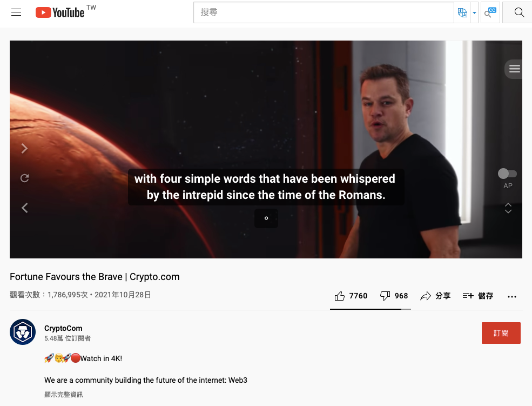
Task: Subscribe with the red 訂閱 button
Action: [501, 333]
